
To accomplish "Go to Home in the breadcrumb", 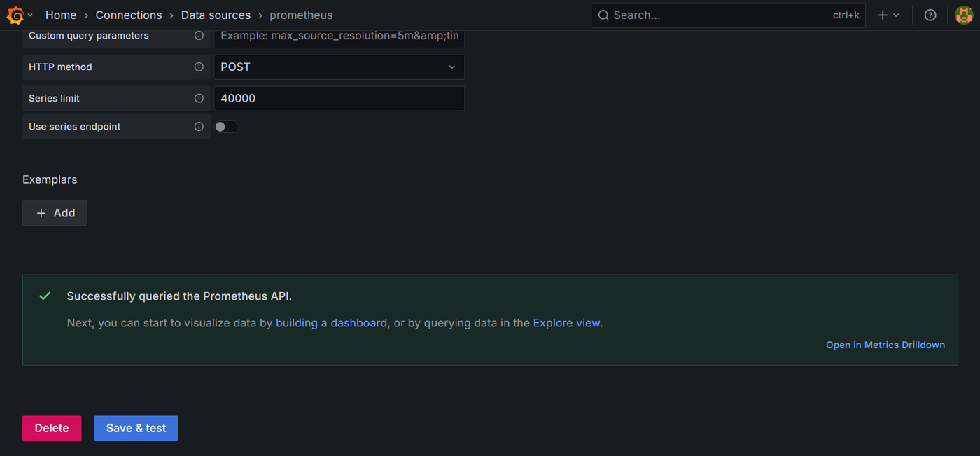I will 61,15.
